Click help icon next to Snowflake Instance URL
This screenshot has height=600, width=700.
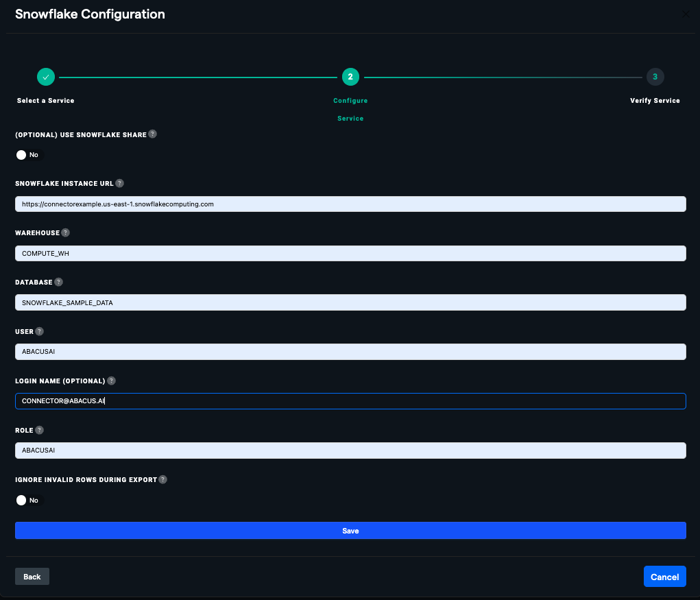pos(119,184)
